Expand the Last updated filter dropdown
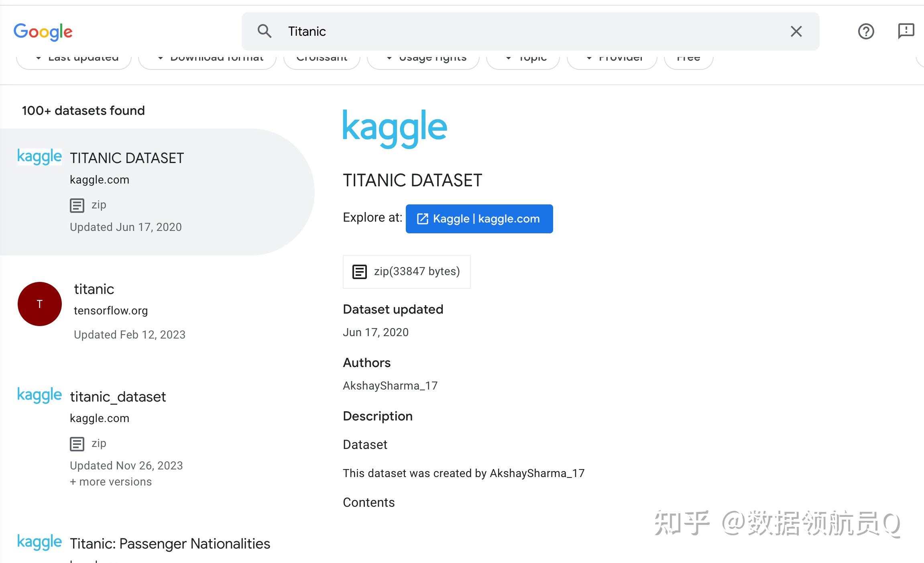This screenshot has width=924, height=563. pos(74,59)
